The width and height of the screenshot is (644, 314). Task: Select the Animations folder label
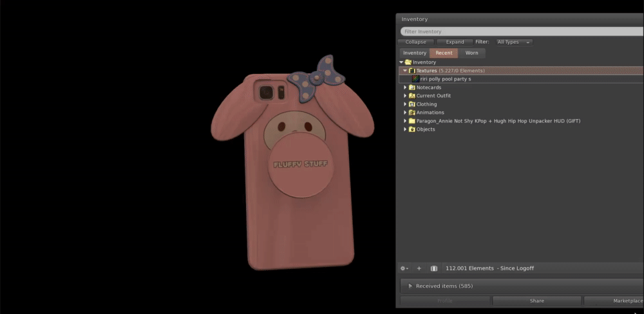click(430, 113)
